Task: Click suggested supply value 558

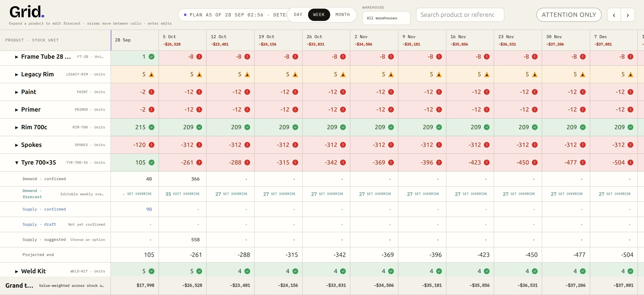Action: coord(195,240)
